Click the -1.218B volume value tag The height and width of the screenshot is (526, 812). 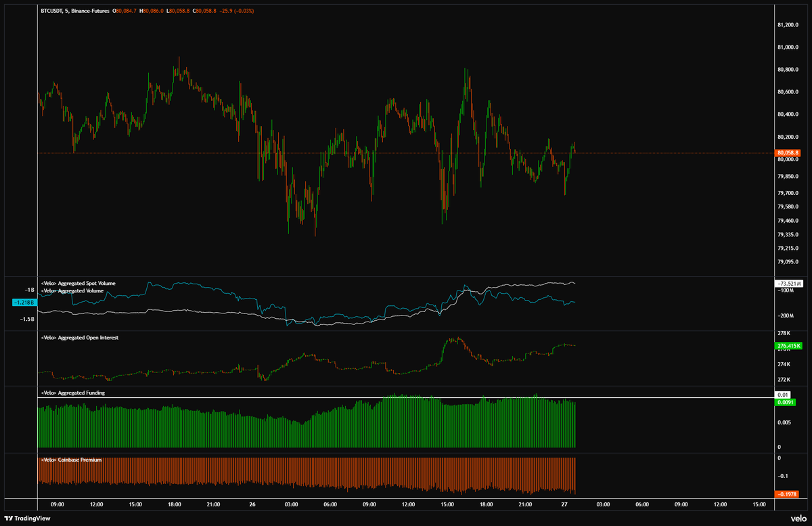pyautogui.click(x=24, y=303)
